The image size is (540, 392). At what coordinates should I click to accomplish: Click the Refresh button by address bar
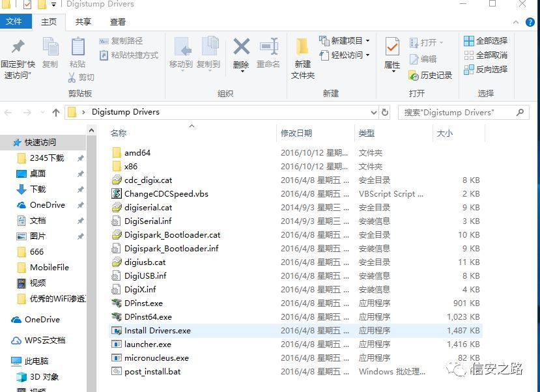[x=385, y=112]
